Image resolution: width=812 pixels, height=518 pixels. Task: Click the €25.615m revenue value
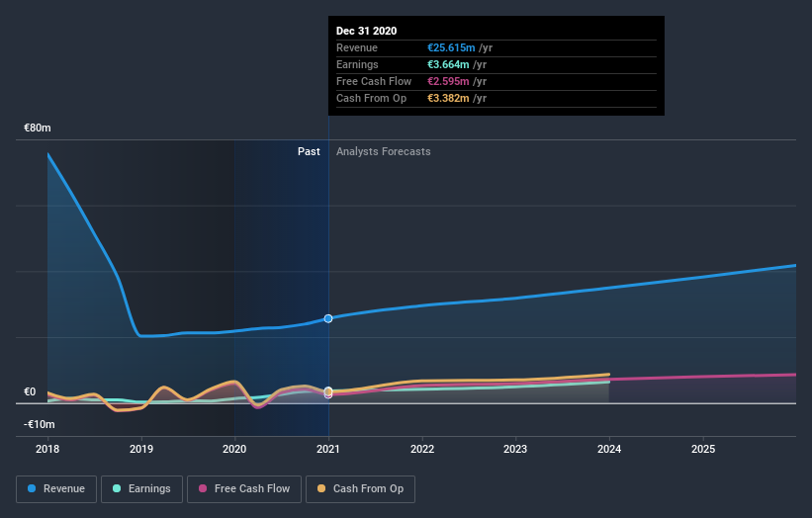click(451, 47)
